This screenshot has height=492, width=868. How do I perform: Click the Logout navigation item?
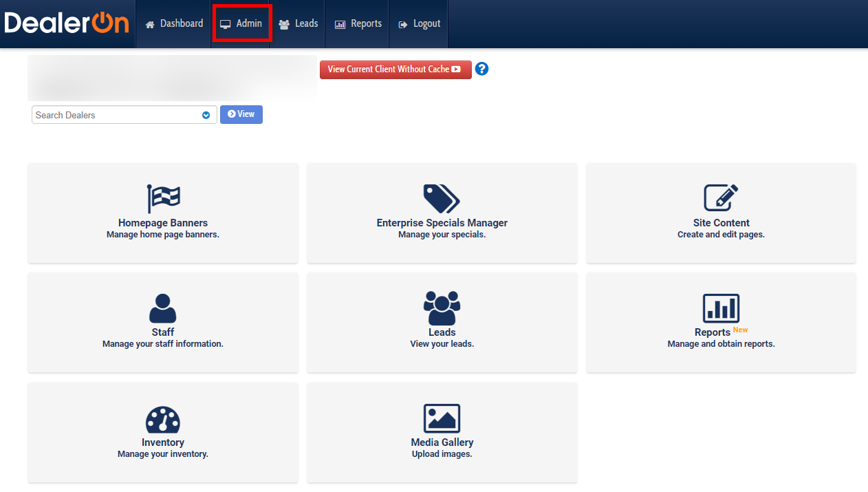pyautogui.click(x=418, y=23)
